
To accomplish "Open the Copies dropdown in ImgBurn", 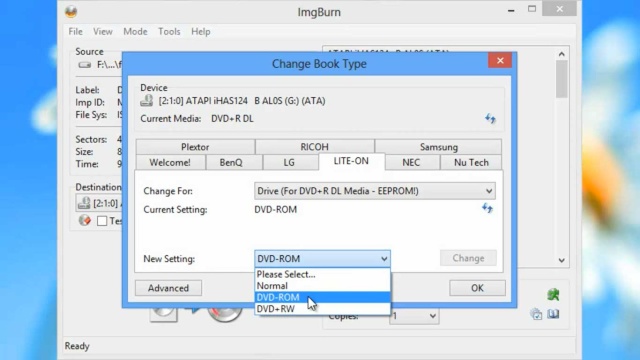I will coord(414,316).
